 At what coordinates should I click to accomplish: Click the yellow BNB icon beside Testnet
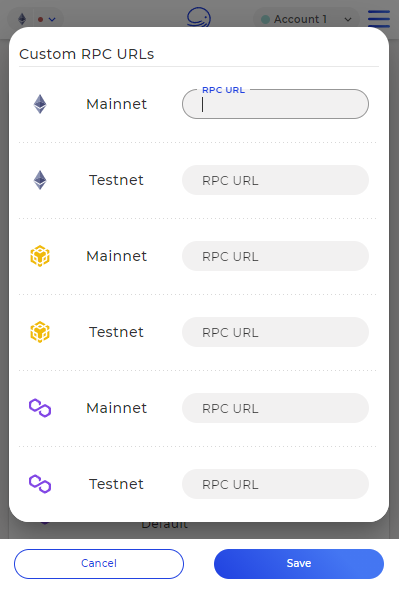[x=40, y=332]
